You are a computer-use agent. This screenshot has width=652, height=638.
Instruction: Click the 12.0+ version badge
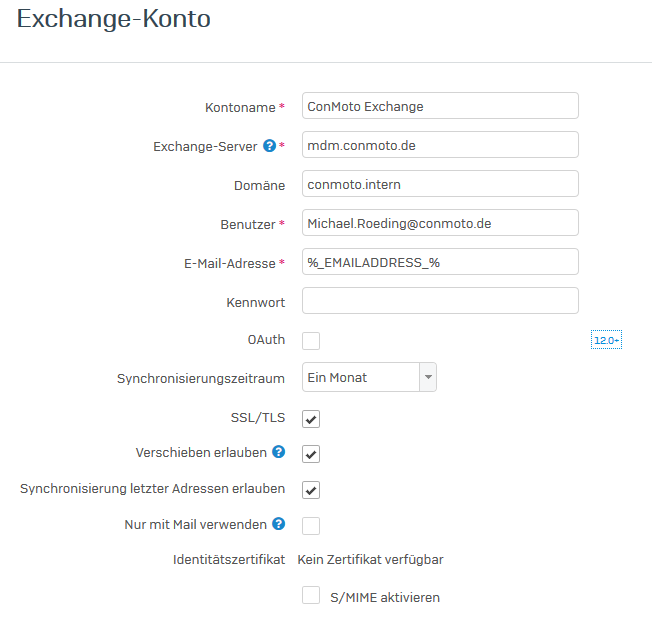point(606,340)
